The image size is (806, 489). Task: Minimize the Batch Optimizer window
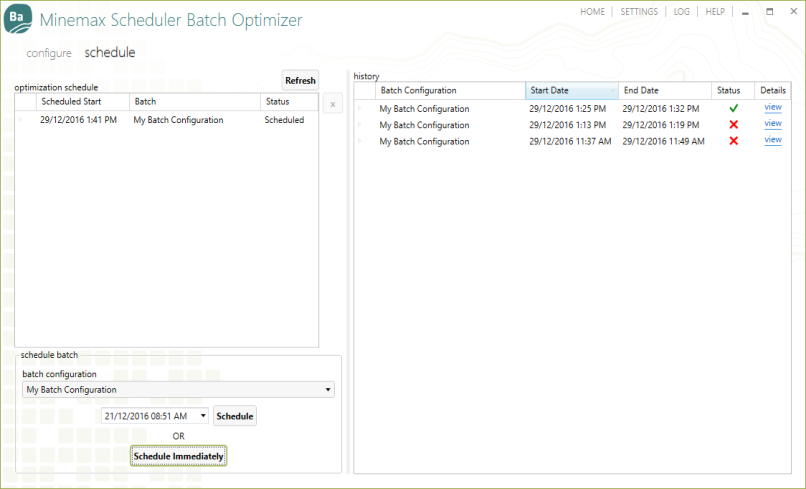click(745, 12)
